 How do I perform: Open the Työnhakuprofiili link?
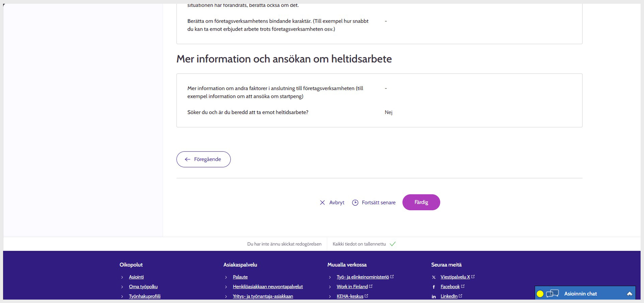tap(144, 296)
